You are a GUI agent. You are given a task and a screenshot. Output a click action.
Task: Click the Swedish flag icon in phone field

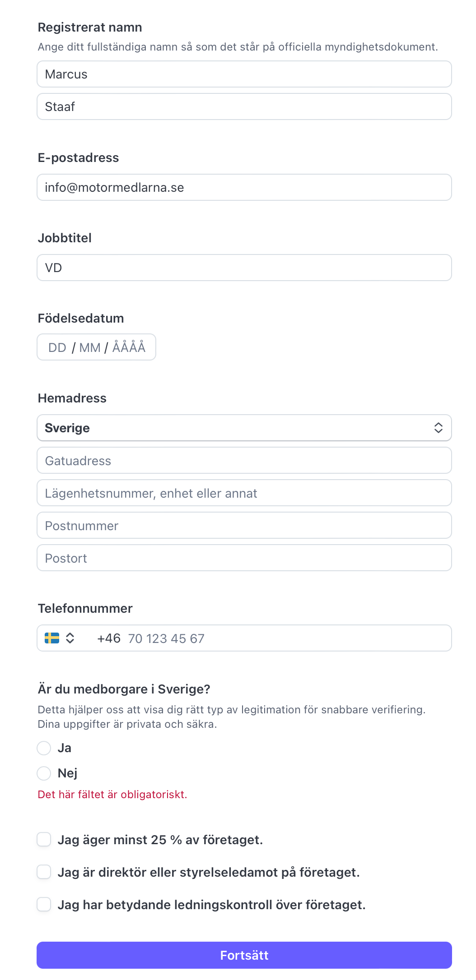(x=52, y=638)
